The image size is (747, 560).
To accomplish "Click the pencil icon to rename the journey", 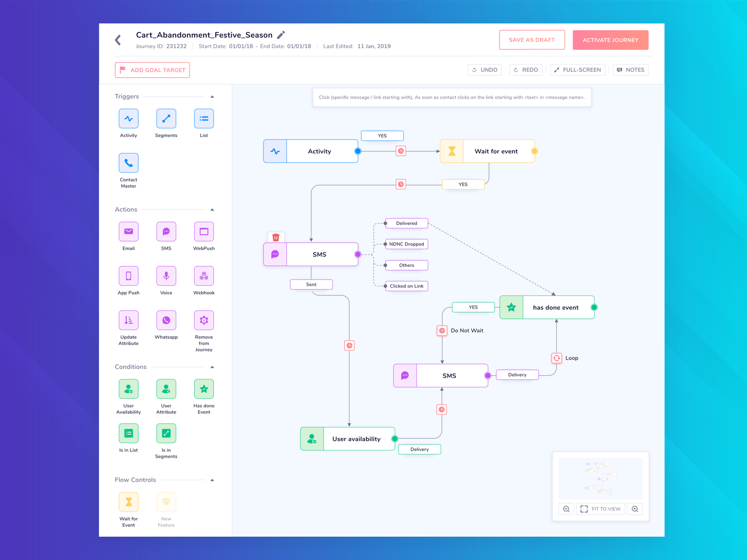I will 281,35.
